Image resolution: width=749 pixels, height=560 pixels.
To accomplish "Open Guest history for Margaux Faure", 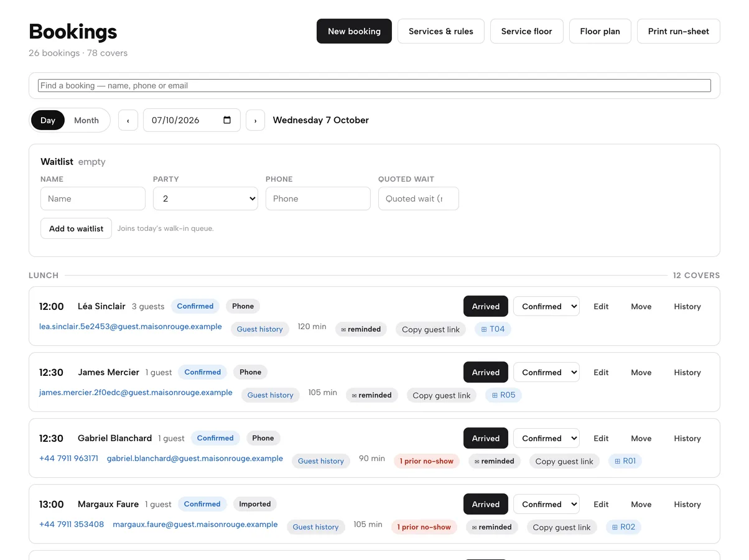I will pyautogui.click(x=316, y=527).
